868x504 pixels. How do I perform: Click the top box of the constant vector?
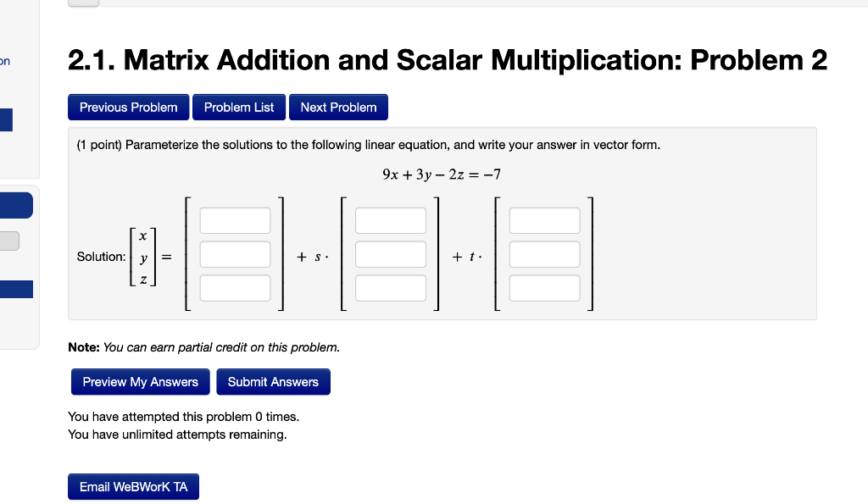235,219
